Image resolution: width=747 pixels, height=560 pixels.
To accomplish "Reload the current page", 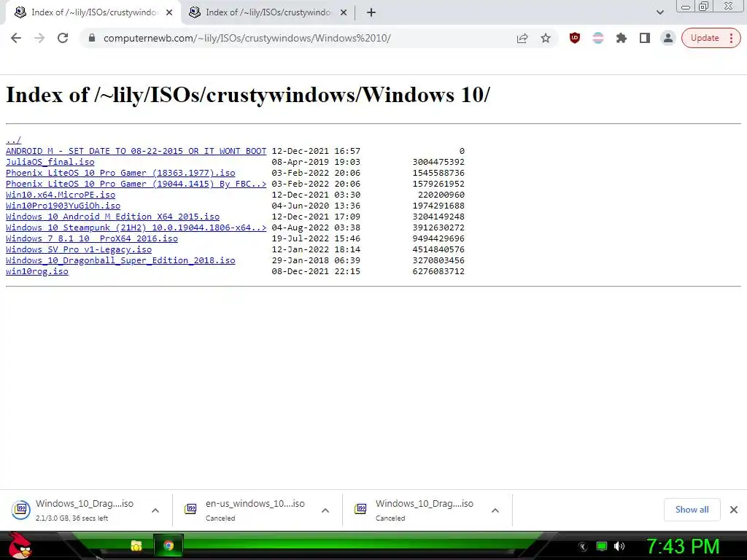I will click(63, 38).
